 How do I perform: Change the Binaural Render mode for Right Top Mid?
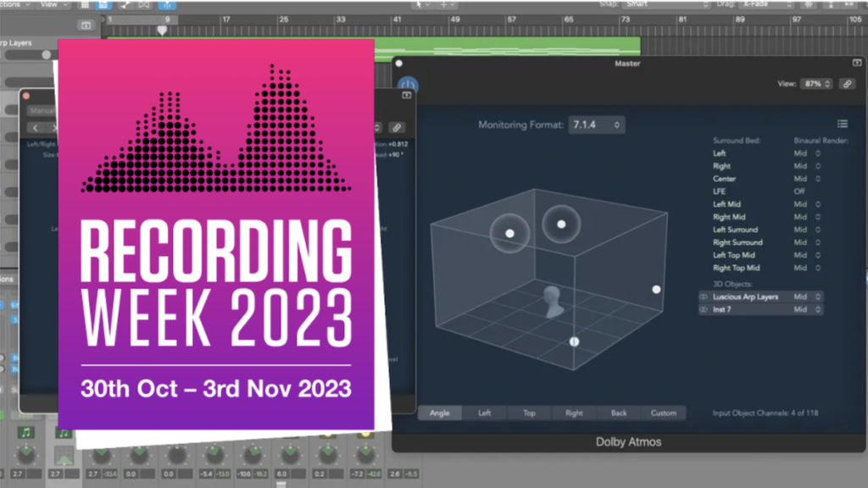[807, 268]
